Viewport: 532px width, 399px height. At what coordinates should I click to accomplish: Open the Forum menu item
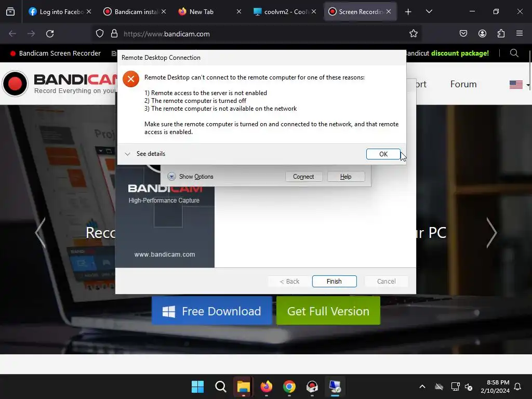click(463, 84)
